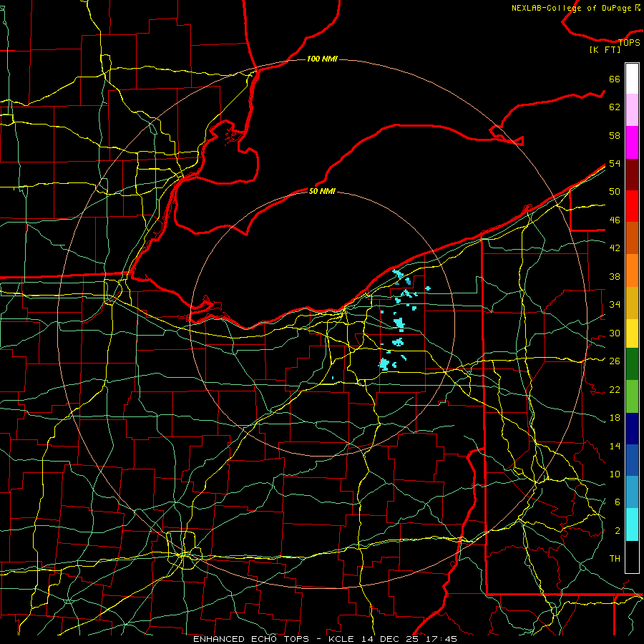The width and height of the screenshot is (644, 644).
Task: Pick the cyan legend swatch
Action: (x=632, y=525)
